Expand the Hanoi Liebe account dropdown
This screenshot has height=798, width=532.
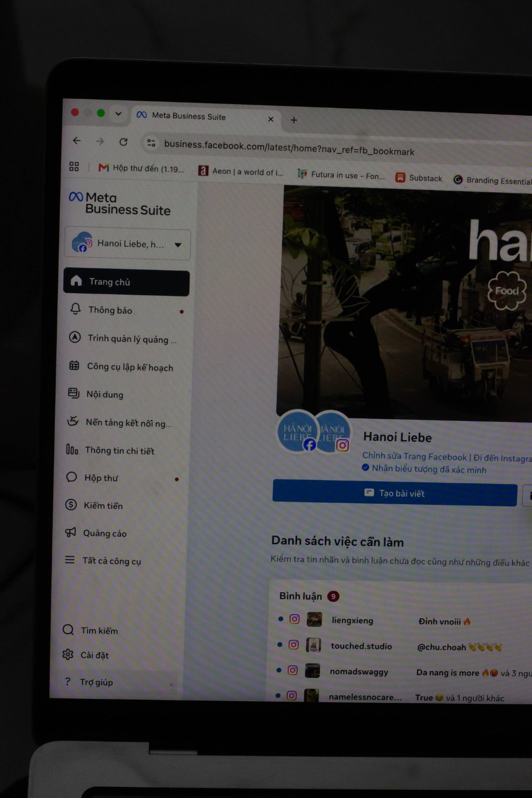coord(128,244)
